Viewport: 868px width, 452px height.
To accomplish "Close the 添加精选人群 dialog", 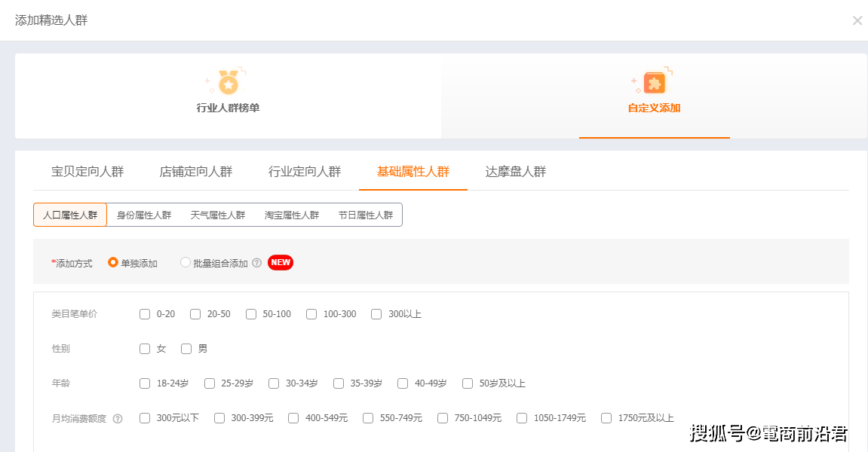I will [857, 20].
